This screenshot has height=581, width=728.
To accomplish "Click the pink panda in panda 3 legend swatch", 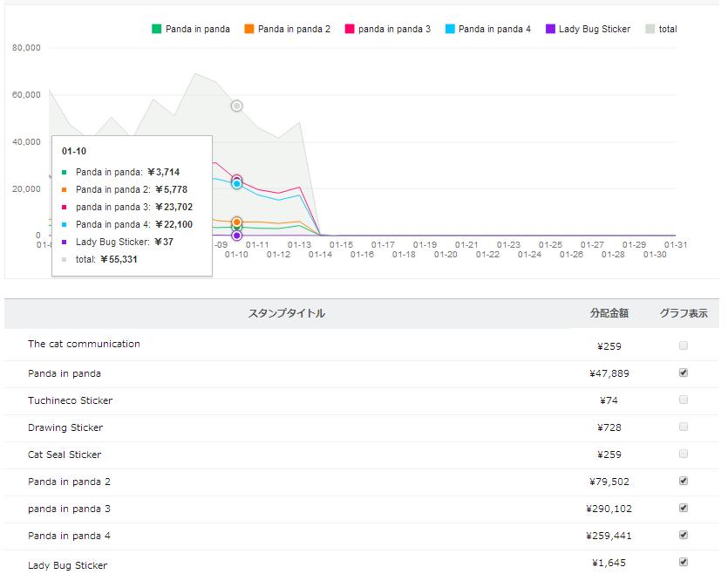I will [x=349, y=29].
